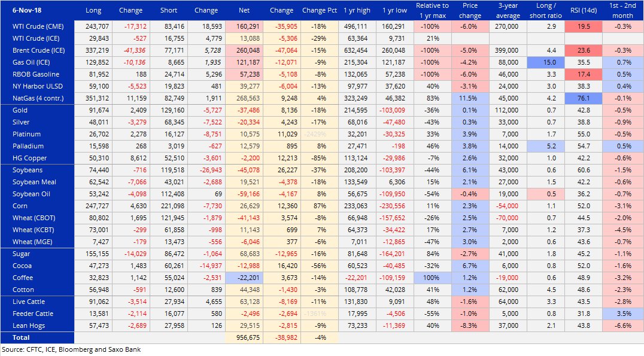Screen dimensions: 644x356
Task: Click the Gold row label
Action: 20,110
